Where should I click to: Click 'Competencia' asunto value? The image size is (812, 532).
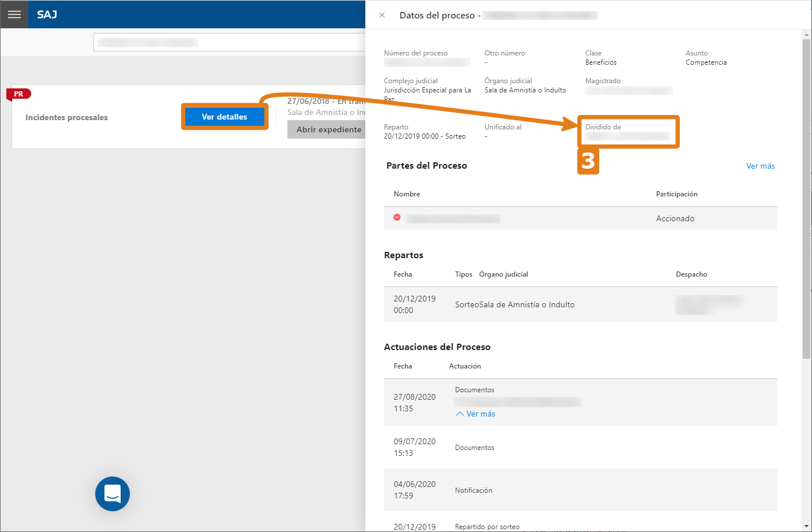tap(706, 62)
